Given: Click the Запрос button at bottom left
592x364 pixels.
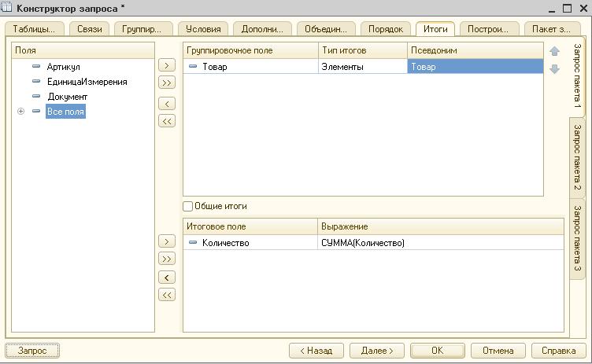Looking at the screenshot, I should 32,351.
